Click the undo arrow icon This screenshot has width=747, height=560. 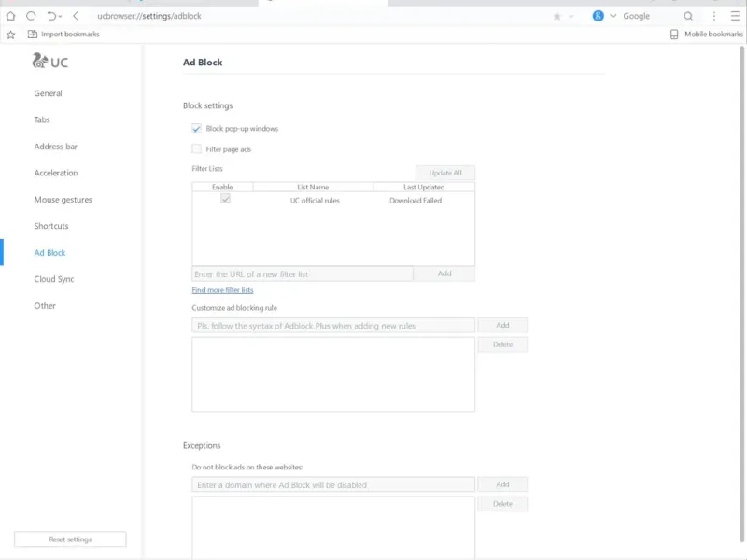click(51, 16)
